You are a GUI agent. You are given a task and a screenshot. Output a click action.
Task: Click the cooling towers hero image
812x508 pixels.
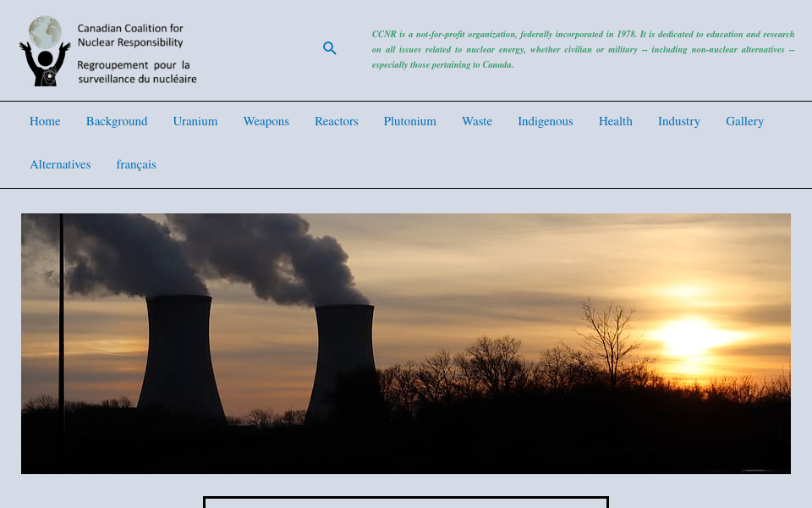(x=406, y=343)
